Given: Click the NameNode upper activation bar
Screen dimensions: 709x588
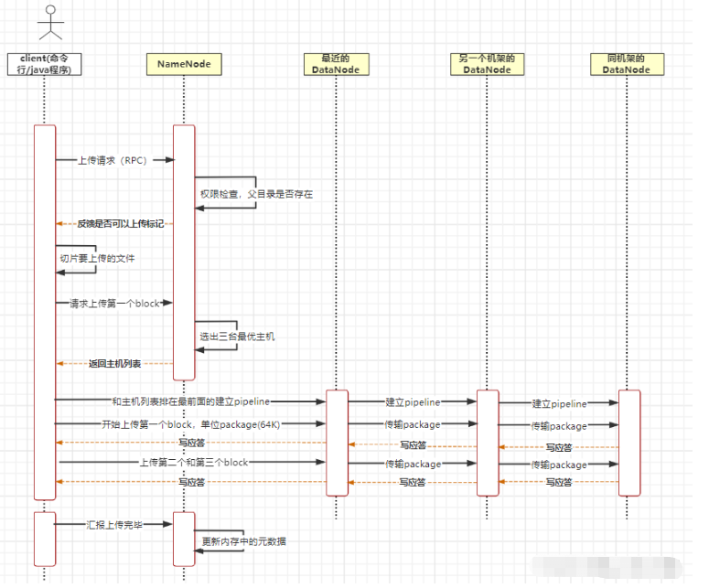Looking at the screenshot, I should click(184, 252).
